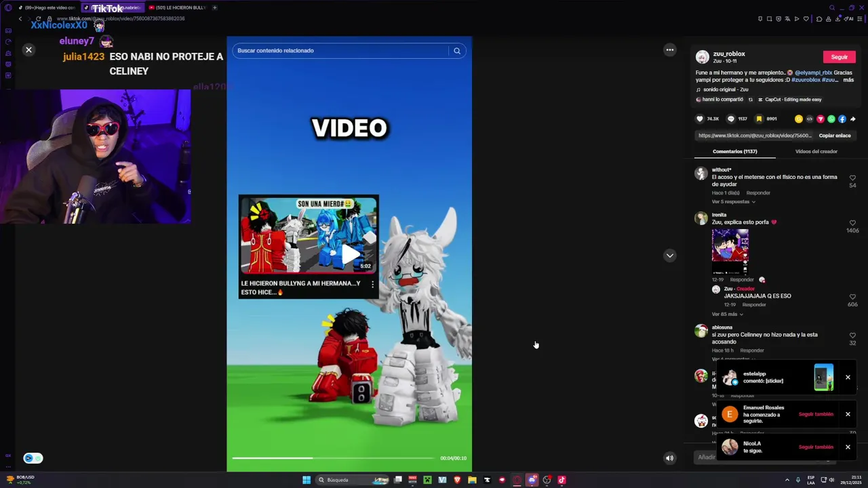Open the zuu_roblox username link
The width and height of the screenshot is (868, 488).
(729, 54)
